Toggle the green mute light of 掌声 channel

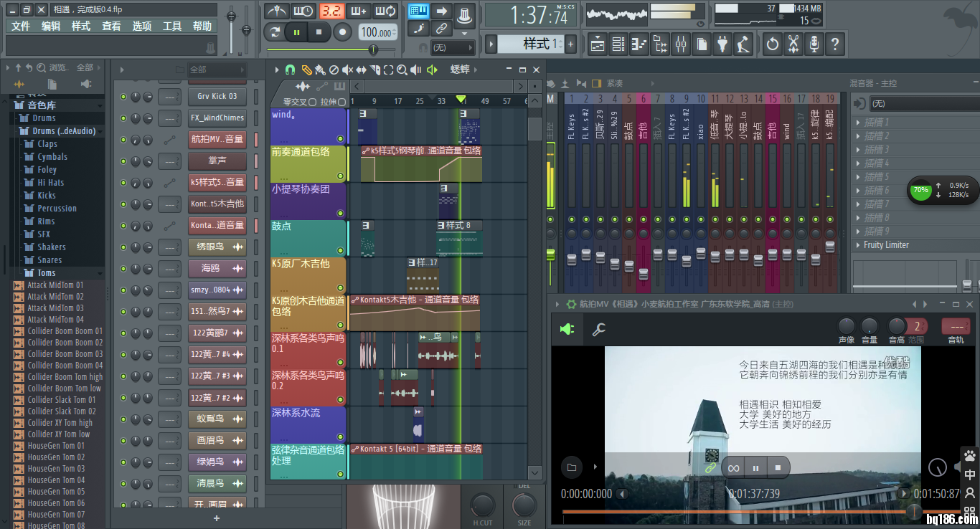pyautogui.click(x=123, y=161)
